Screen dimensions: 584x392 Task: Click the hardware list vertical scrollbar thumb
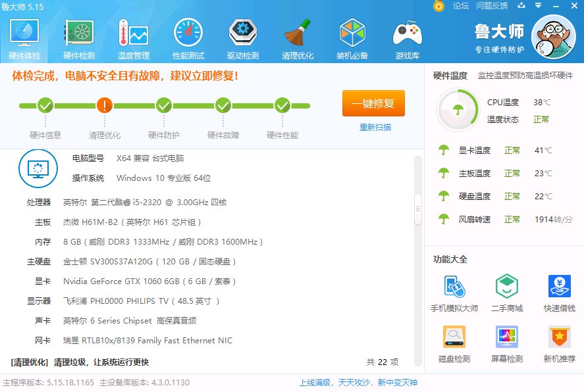[x=418, y=209]
